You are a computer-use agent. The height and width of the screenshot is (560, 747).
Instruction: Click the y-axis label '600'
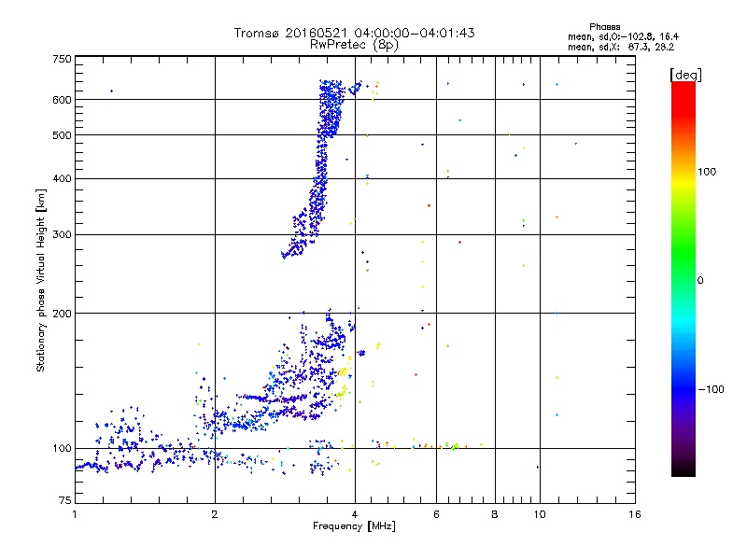tap(62, 100)
